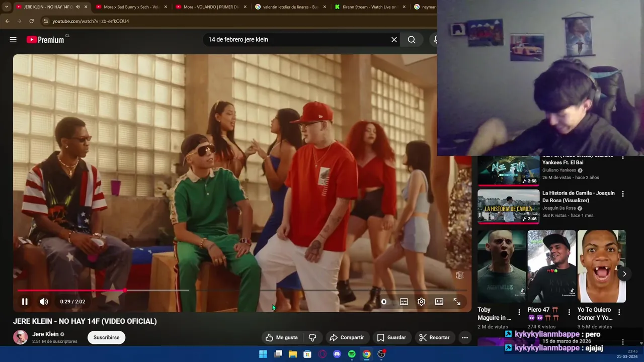Mute the JERE KLEIN tab audio icon
Screen dimensions: 644x362
[77, 7]
